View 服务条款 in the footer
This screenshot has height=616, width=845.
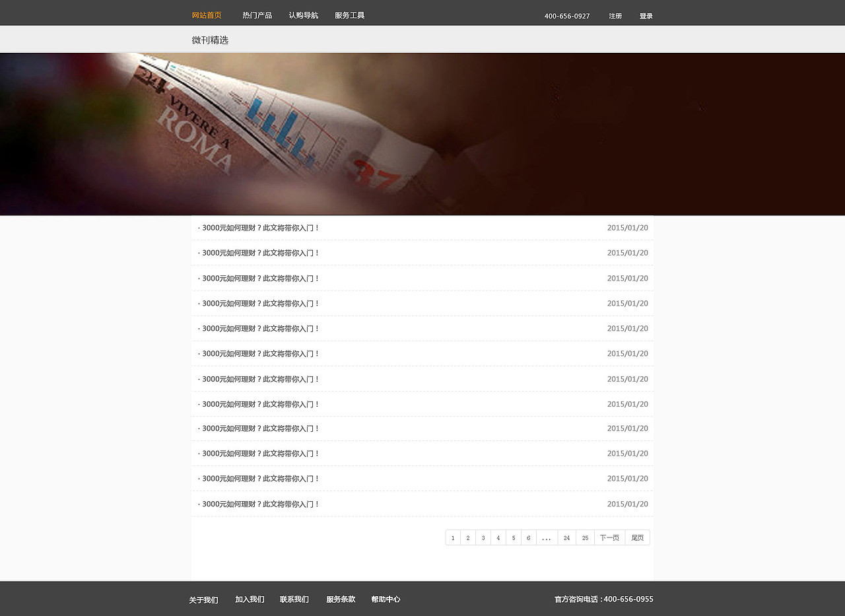pos(341,599)
